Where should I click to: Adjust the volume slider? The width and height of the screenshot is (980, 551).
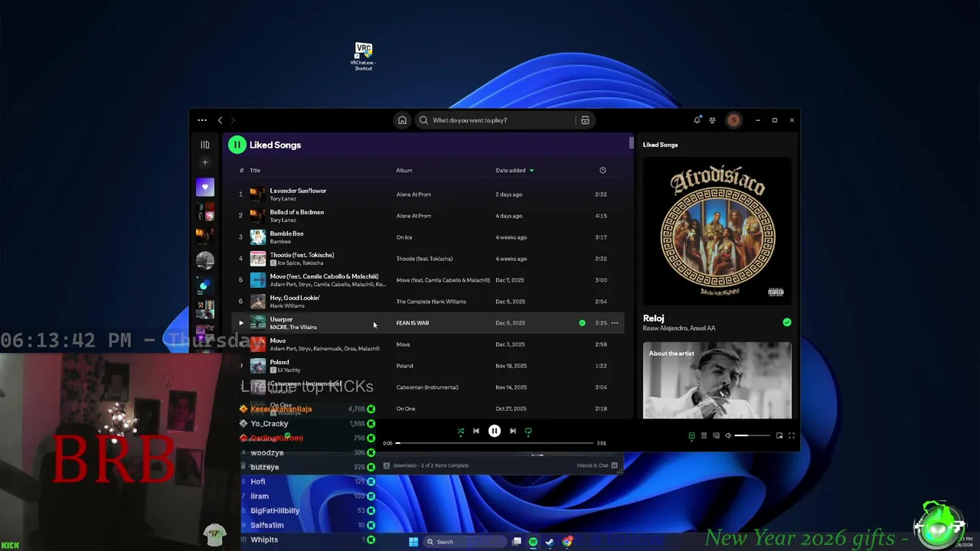click(x=753, y=435)
